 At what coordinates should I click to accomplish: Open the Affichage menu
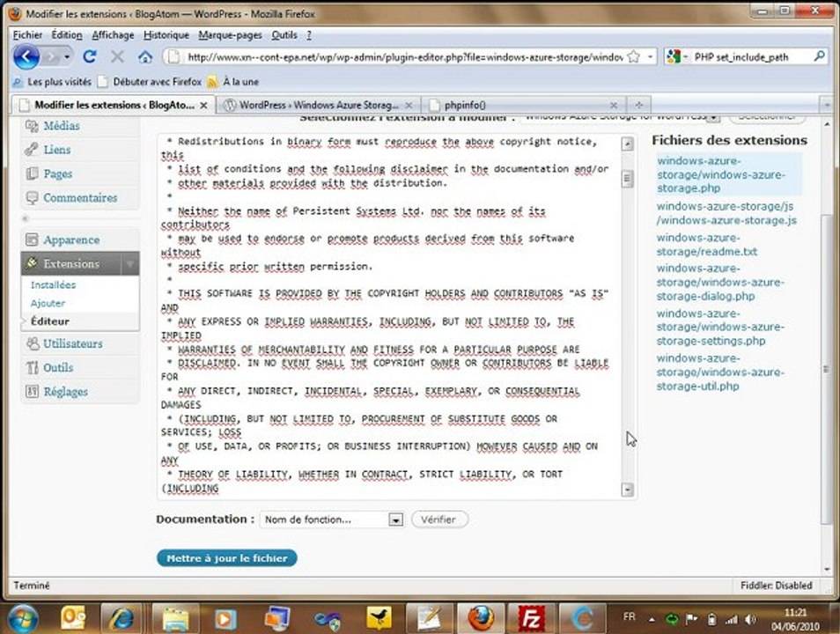(113, 35)
